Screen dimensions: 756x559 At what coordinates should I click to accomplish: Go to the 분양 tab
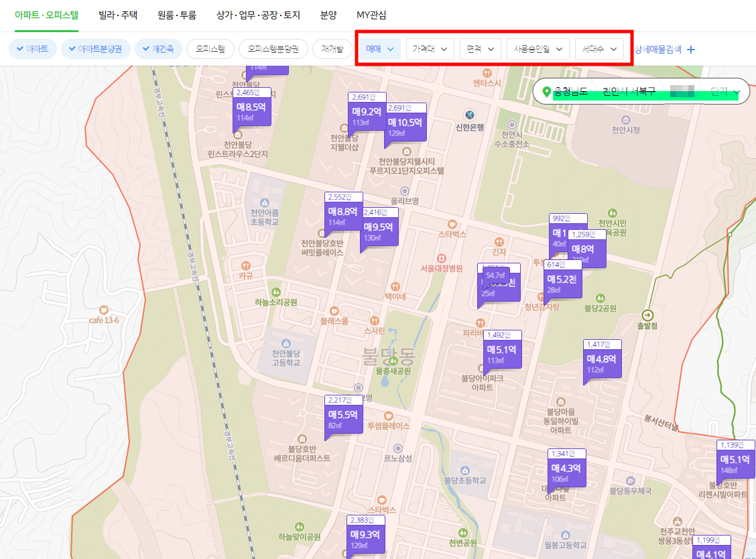point(328,15)
